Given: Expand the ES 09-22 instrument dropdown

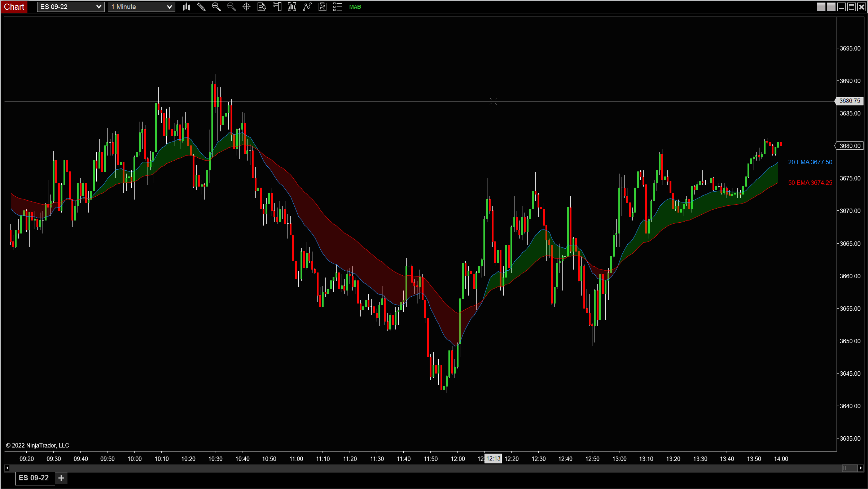Looking at the screenshot, I should 98,6.
